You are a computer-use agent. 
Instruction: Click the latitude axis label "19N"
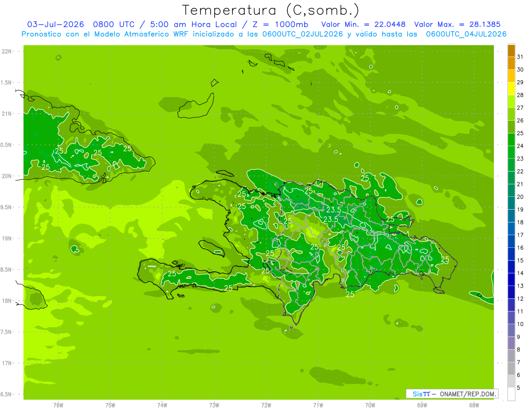point(6,239)
